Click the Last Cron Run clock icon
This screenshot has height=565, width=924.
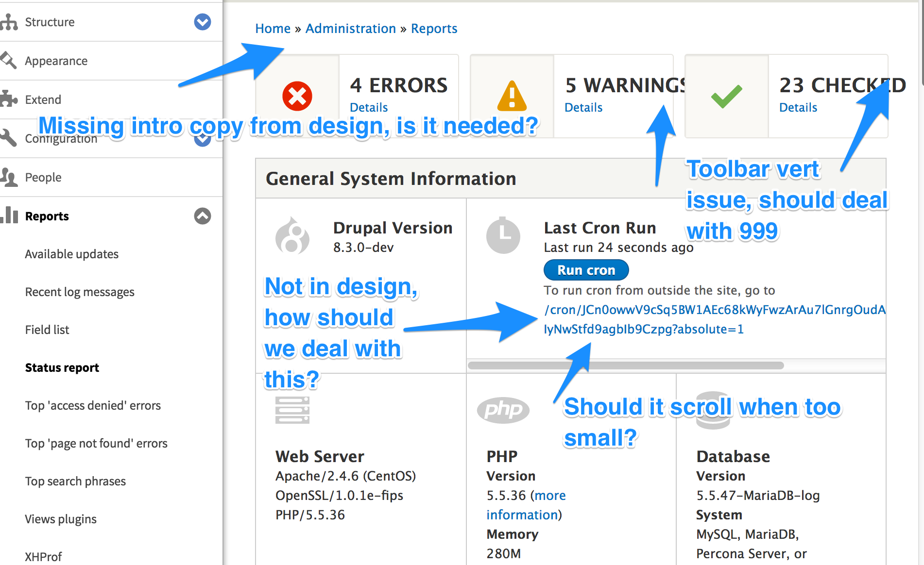coord(503,235)
